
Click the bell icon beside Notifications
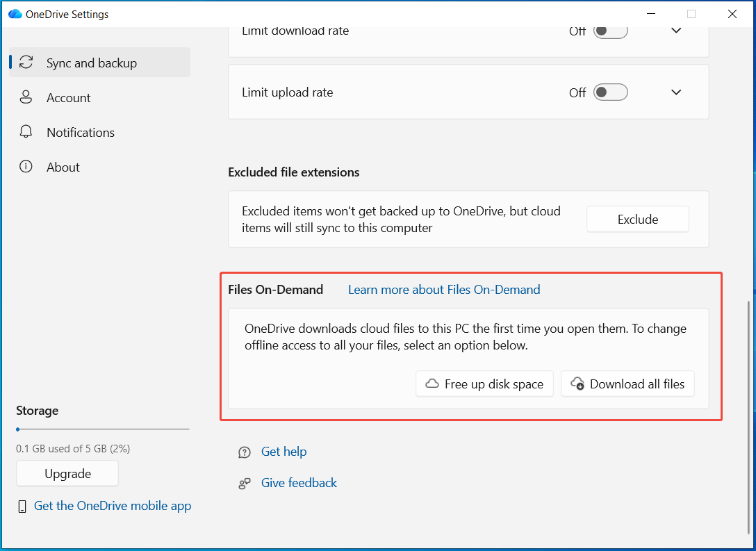point(26,132)
